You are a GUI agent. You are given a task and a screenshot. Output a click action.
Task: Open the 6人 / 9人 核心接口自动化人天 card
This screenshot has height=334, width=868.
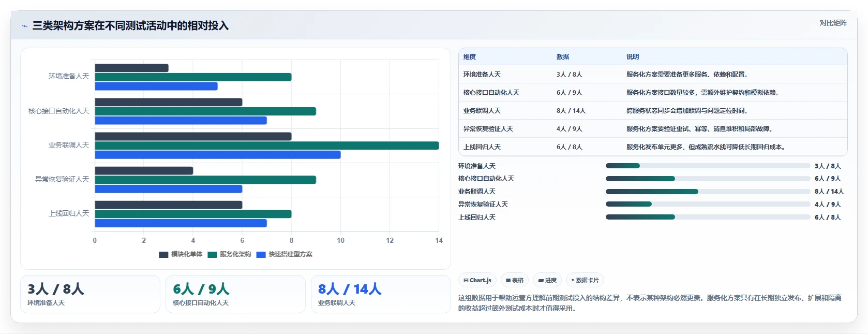click(x=236, y=294)
